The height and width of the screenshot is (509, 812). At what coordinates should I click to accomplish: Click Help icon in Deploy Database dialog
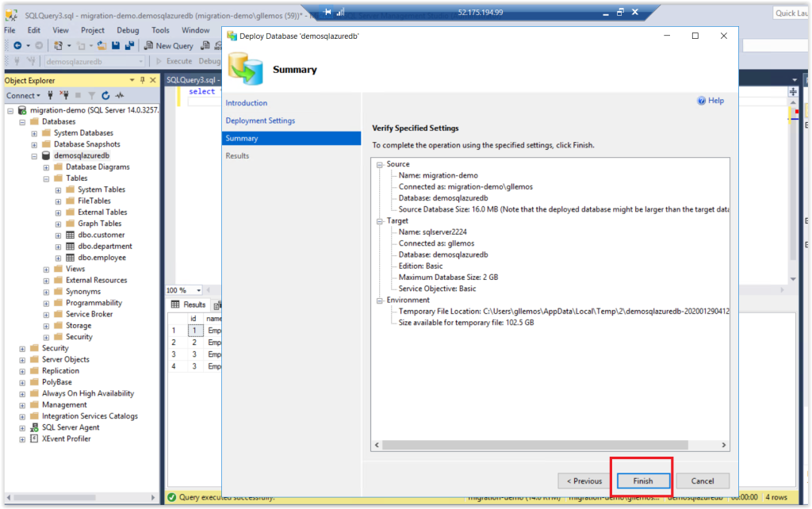point(701,101)
